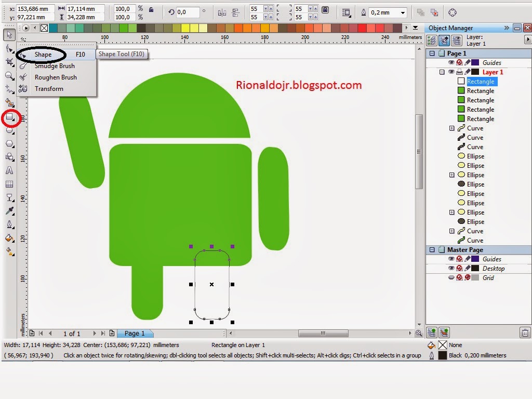Click Layer Manager View icon
Image resolution: width=532 pixels, height=399 pixels.
[457, 41]
